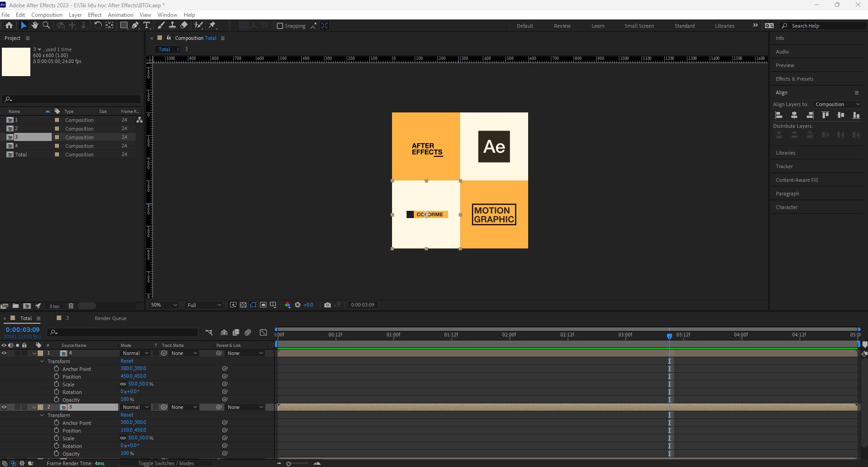Open the Animation menu
The width and height of the screenshot is (868, 467).
(x=120, y=15)
